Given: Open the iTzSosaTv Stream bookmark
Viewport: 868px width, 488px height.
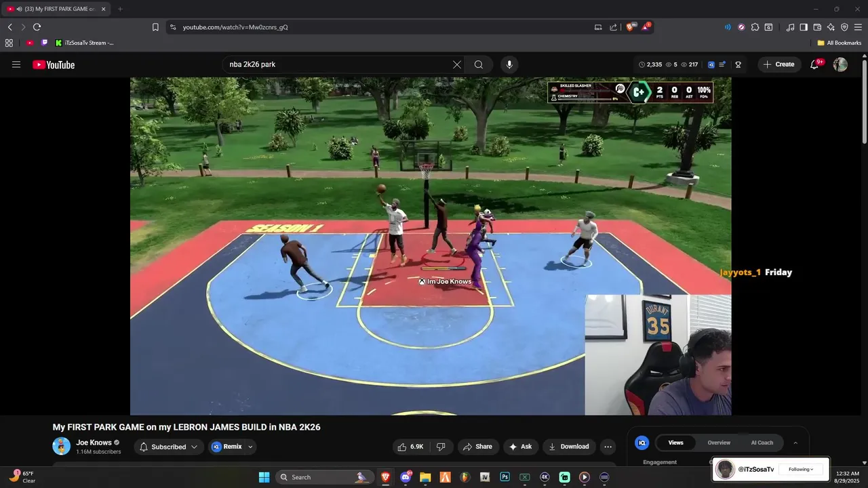Looking at the screenshot, I should tap(84, 43).
